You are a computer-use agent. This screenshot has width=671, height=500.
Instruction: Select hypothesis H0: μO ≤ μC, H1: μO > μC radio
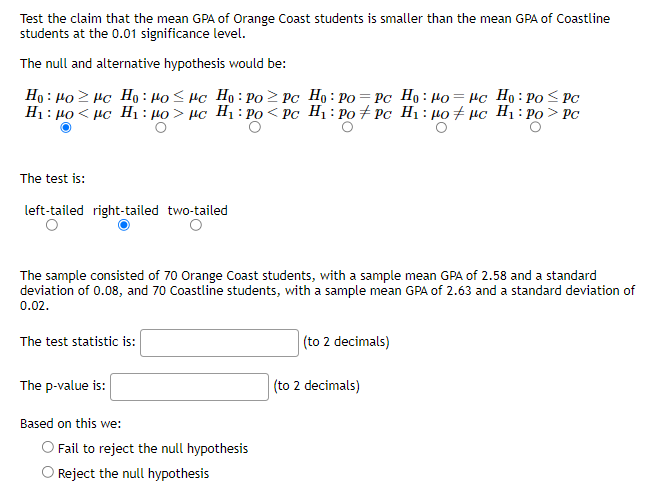click(x=161, y=128)
